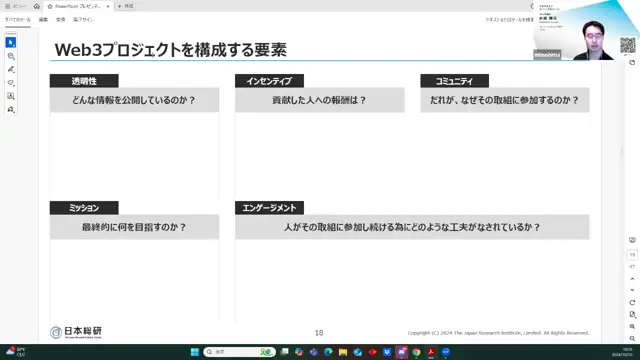Choose the Draw freehand lasso tool
Viewport: 640px width, 360px height.
pyautogui.click(x=11, y=83)
